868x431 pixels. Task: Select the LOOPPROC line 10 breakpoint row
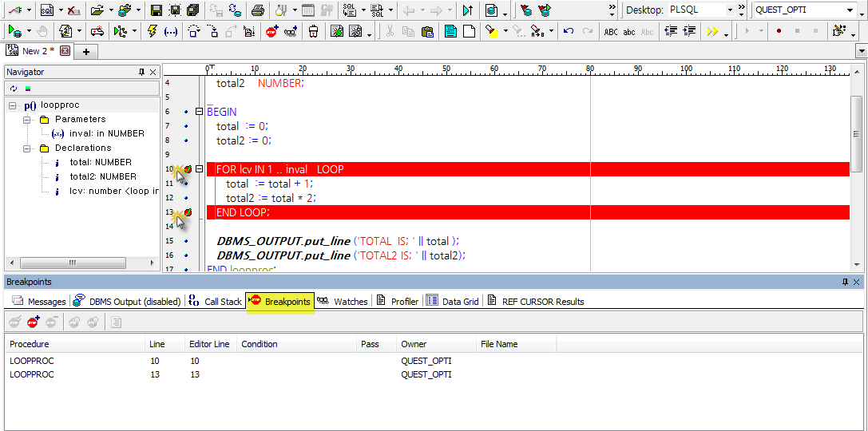(32, 361)
